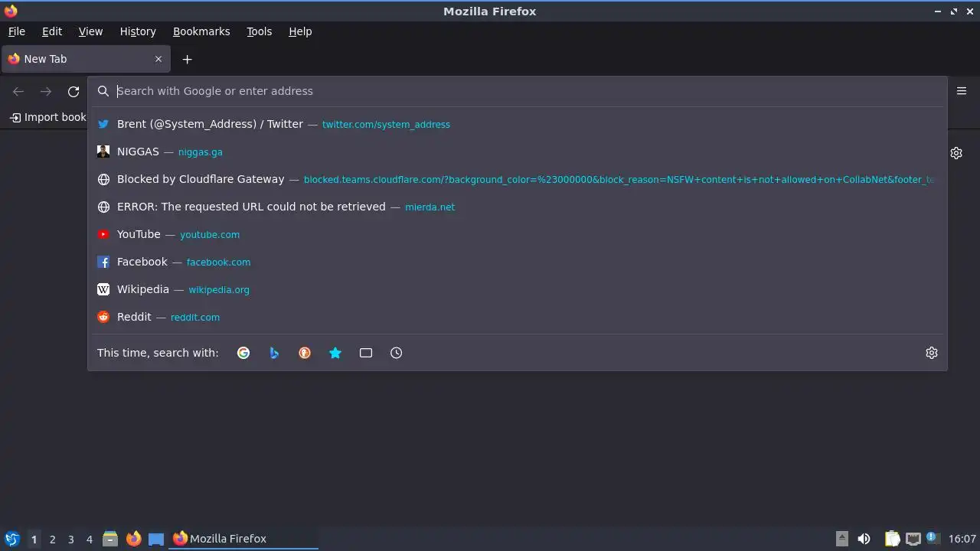980x551 pixels.
Task: Open search settings gear in dropdown
Action: point(932,353)
